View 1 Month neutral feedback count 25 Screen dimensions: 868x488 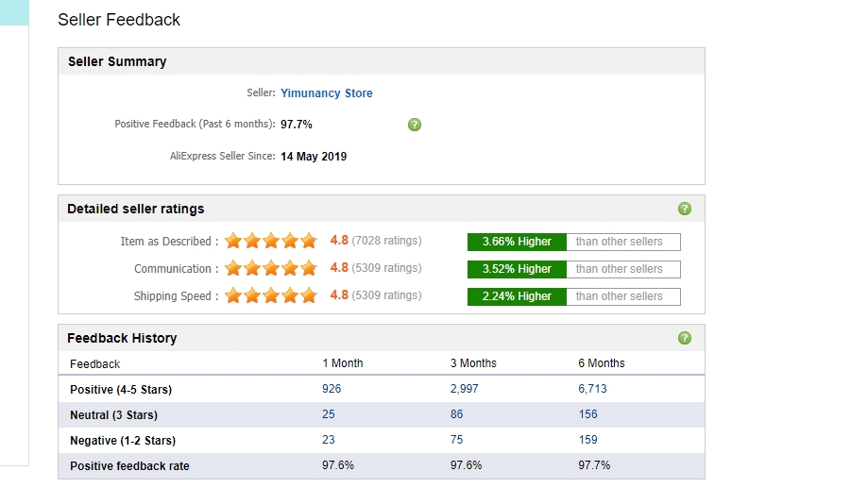click(329, 414)
